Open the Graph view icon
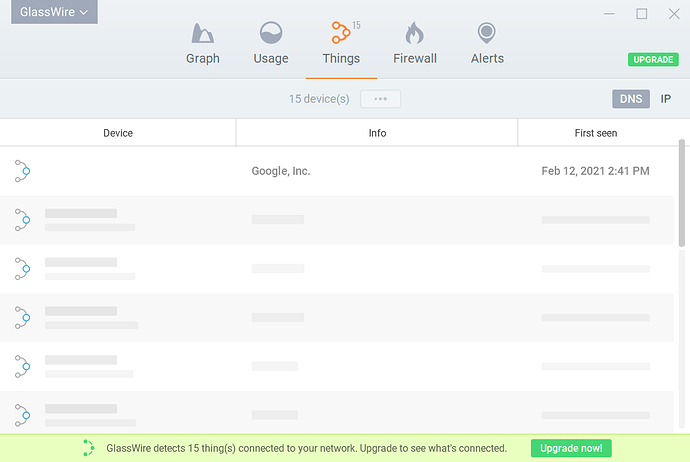This screenshot has height=462, width=690. tap(202, 34)
